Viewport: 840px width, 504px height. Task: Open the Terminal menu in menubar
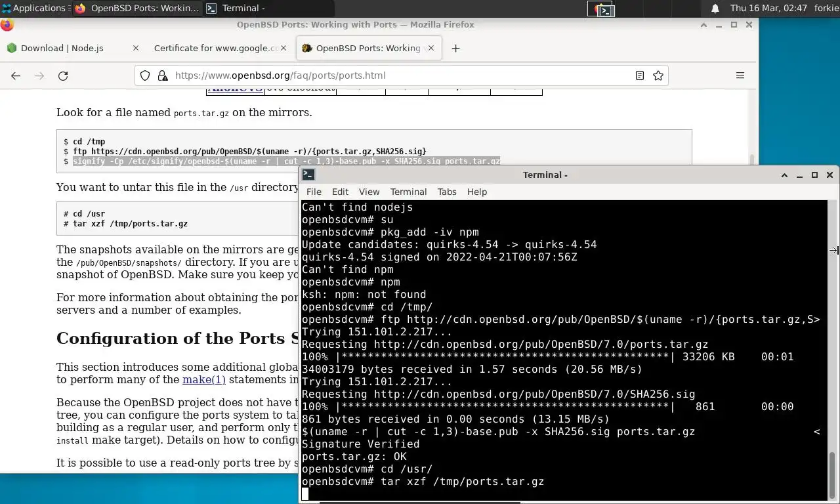408,192
